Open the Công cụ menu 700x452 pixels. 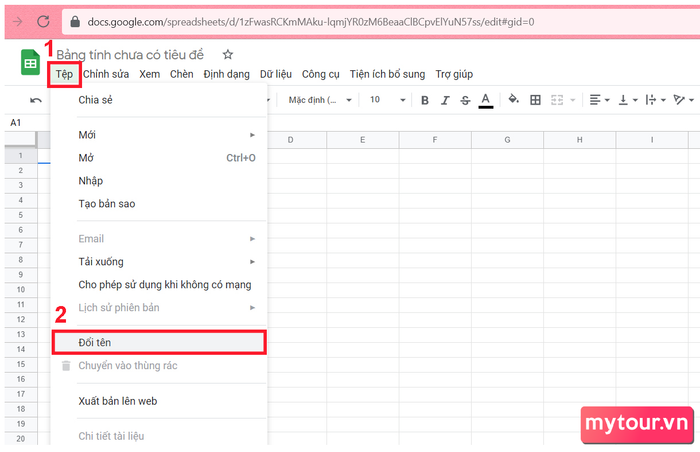(321, 74)
